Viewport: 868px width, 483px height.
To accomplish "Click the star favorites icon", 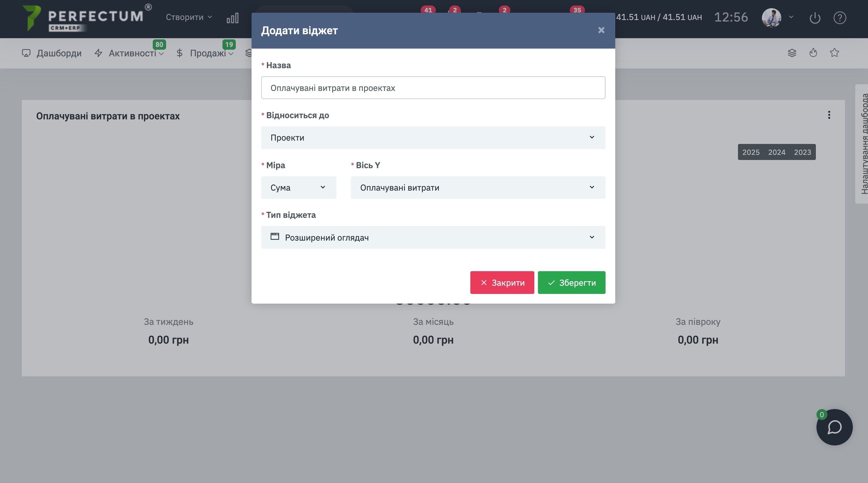I will click(x=834, y=52).
